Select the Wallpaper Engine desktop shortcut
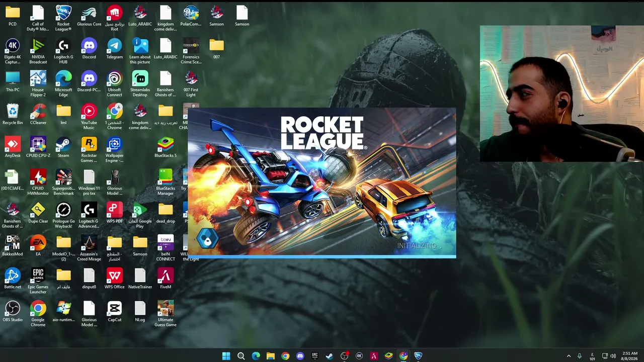The height and width of the screenshot is (362, 644). (114, 150)
